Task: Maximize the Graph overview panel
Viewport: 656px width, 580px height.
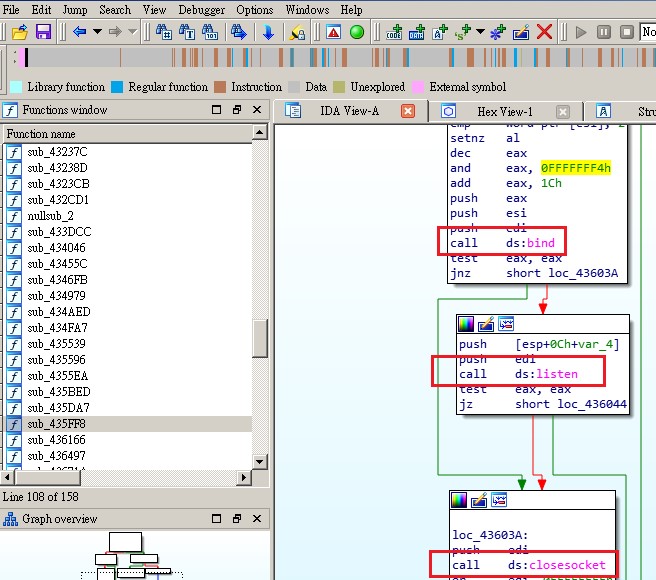Action: (x=216, y=519)
